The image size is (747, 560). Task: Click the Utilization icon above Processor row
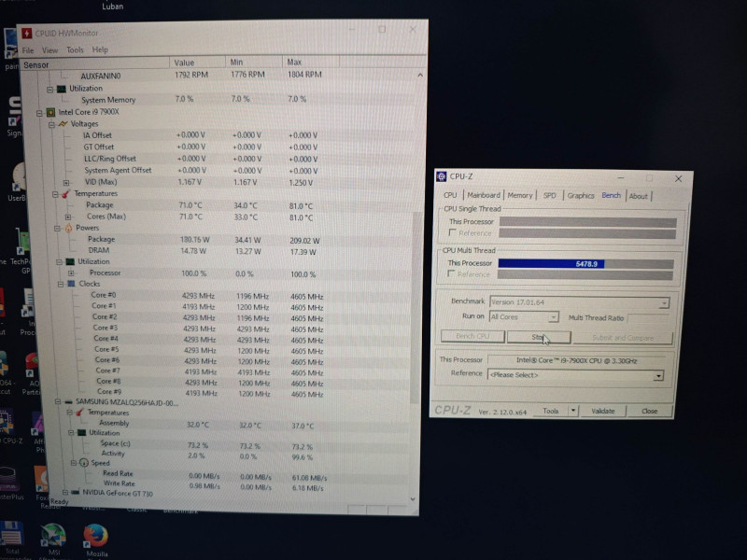70,262
